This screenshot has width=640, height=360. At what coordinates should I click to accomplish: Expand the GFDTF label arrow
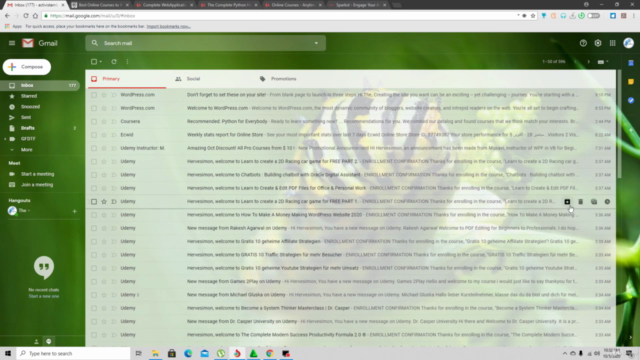tap(5, 139)
